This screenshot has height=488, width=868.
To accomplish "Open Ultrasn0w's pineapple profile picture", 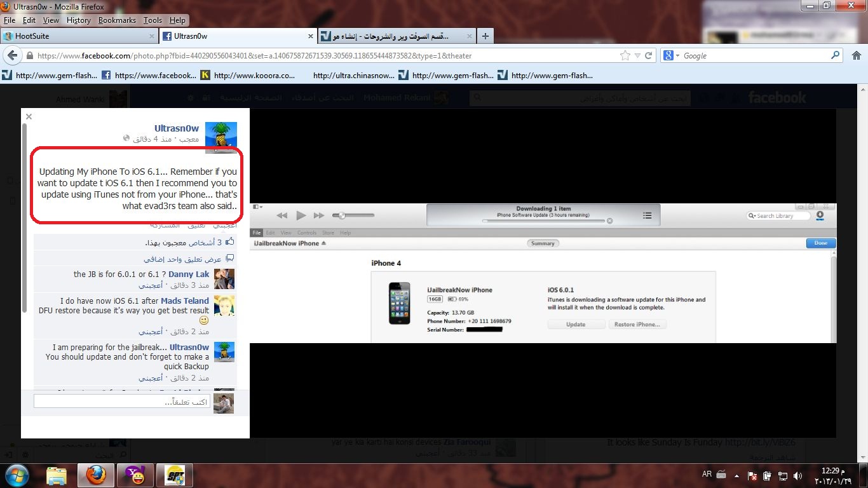I will click(221, 138).
